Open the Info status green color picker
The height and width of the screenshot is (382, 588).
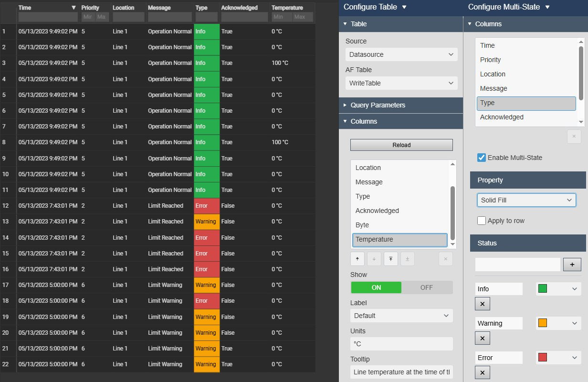click(558, 289)
